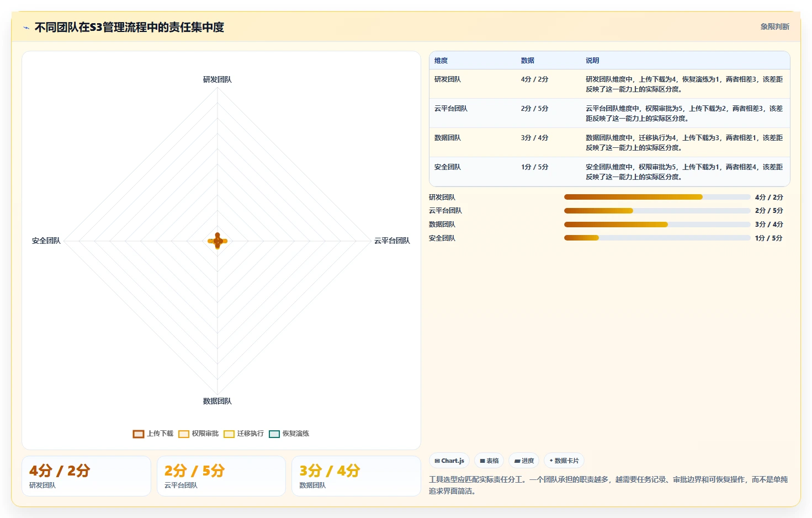Click the small icon before the page title
Screen dimensions: 812x518
click(x=26, y=28)
